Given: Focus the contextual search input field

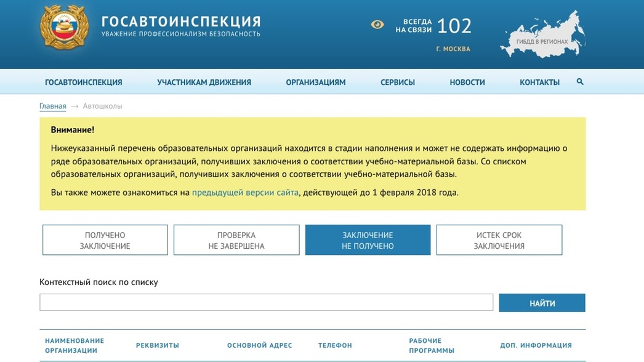Looking at the screenshot, I should click(266, 302).
